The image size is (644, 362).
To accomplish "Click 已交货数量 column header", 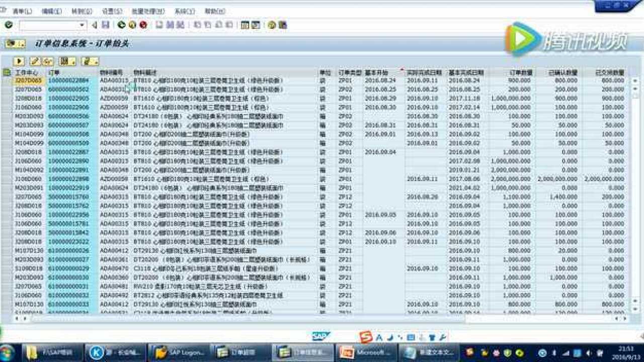I will click(x=605, y=73).
